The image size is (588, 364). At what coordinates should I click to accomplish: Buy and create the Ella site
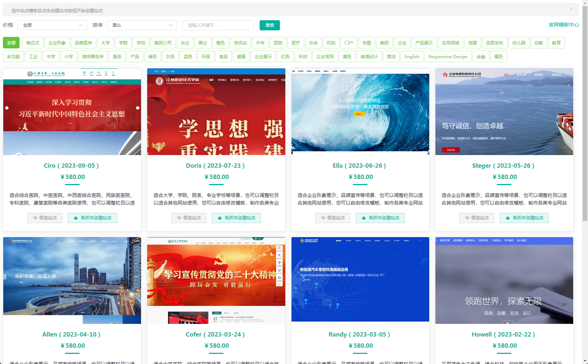[x=380, y=218]
